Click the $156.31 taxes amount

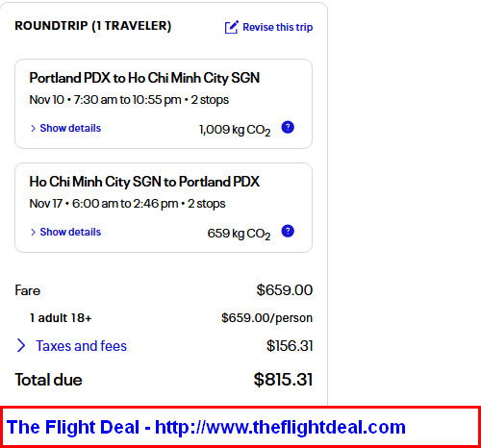[290, 346]
